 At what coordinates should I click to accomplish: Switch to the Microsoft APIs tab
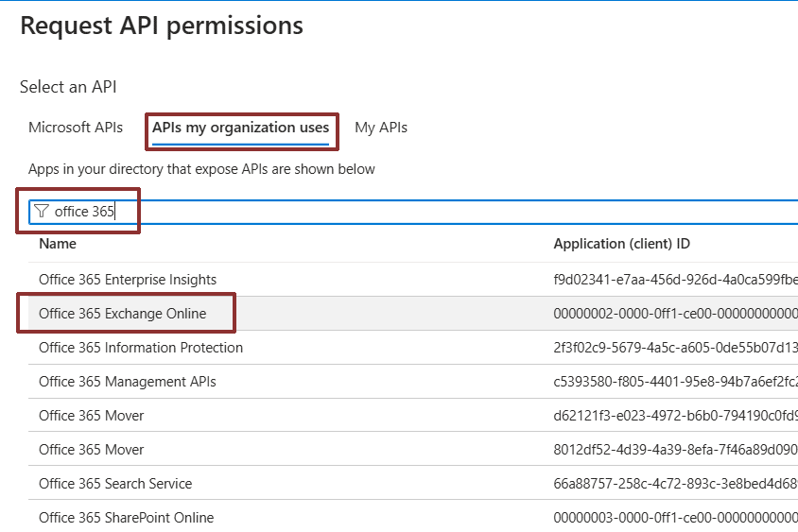(76, 128)
